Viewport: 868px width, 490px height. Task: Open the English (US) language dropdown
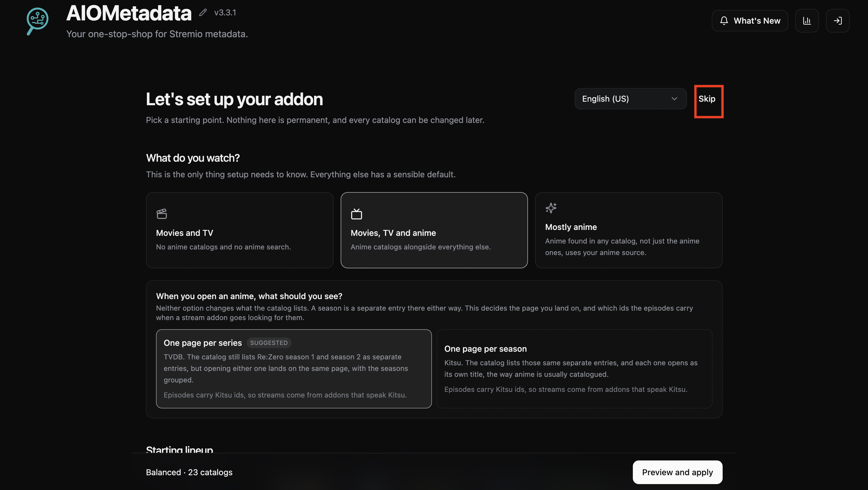click(630, 99)
